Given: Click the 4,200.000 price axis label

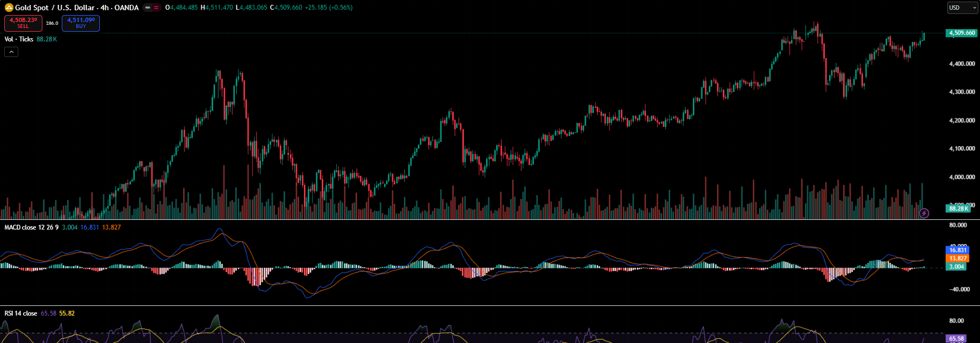Looking at the screenshot, I should (x=962, y=120).
